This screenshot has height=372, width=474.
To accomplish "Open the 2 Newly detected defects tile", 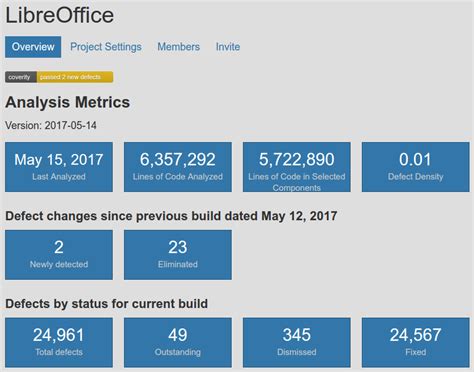I will click(59, 255).
